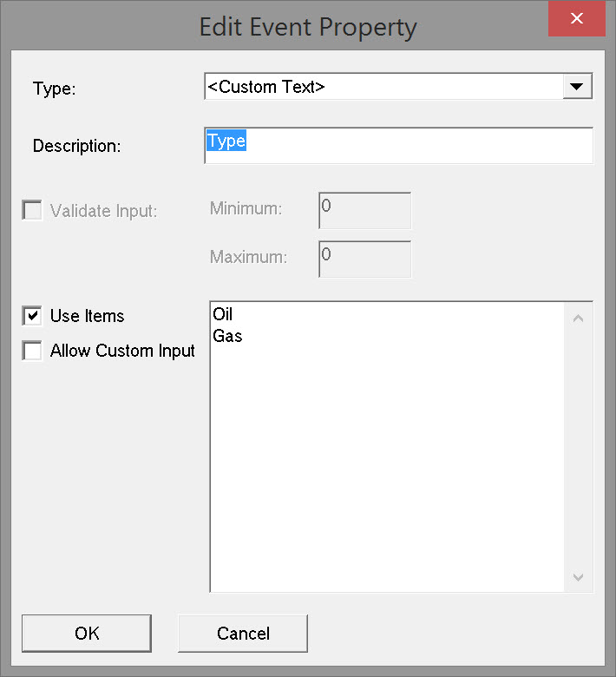Confirm changes with the OK button

tap(87, 634)
